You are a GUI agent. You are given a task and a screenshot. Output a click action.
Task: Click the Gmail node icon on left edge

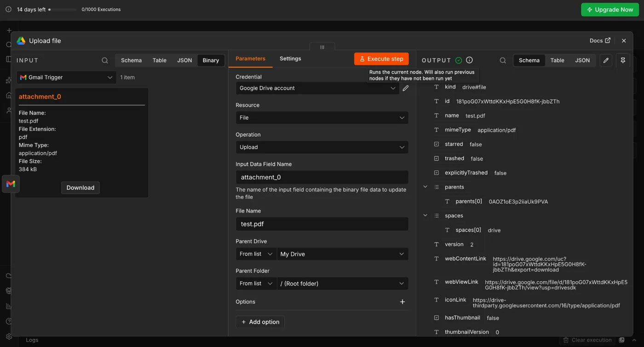point(11,184)
